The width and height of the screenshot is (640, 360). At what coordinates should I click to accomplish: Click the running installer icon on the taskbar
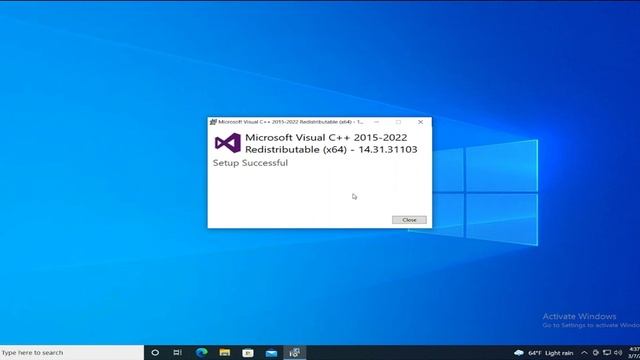(x=294, y=353)
